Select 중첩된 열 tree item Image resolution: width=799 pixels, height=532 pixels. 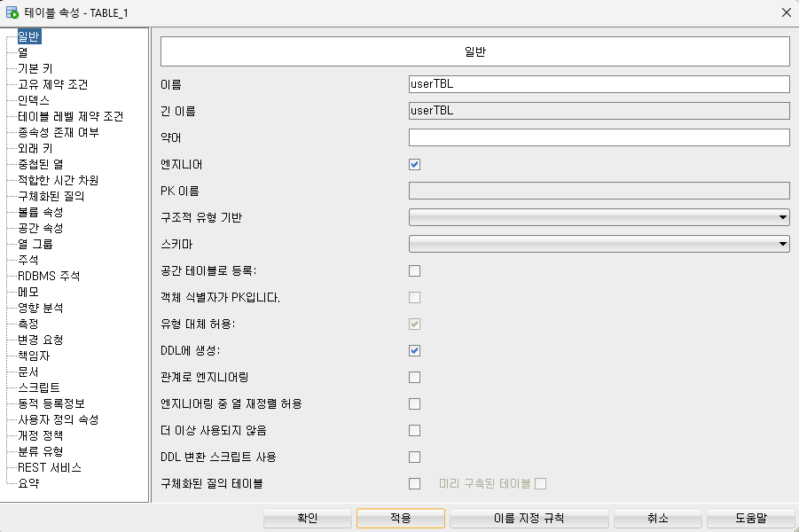[41, 164]
